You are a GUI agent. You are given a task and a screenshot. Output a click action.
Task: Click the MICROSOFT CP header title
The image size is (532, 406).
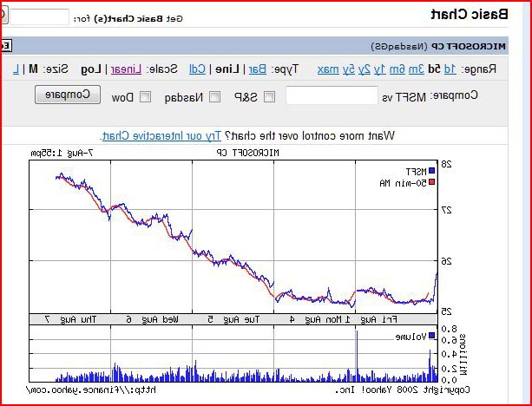pyautogui.click(x=469, y=47)
